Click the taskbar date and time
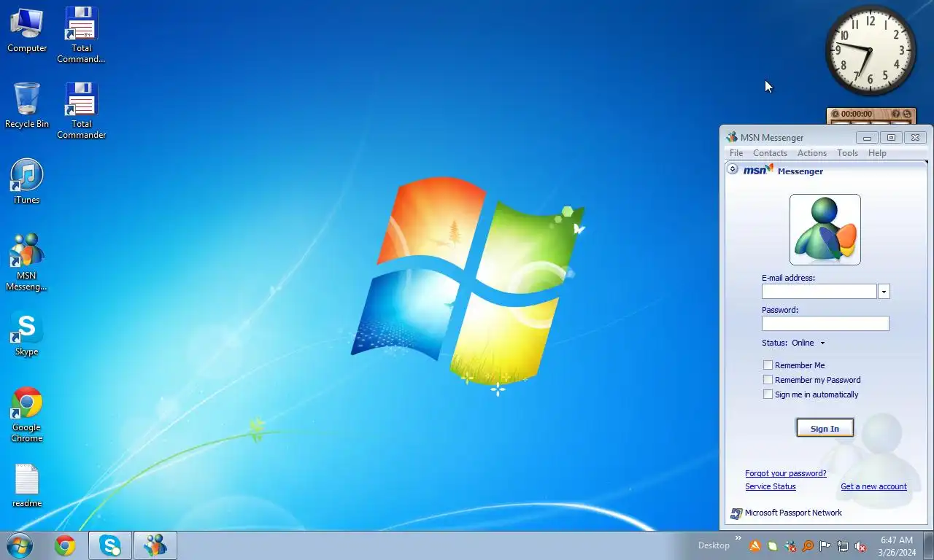 tap(897, 546)
